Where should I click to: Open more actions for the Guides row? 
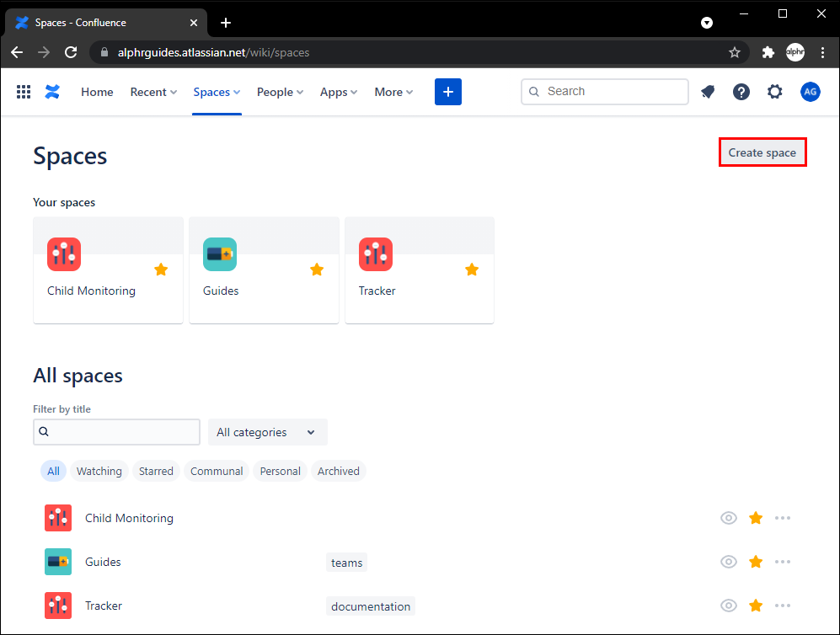(782, 562)
